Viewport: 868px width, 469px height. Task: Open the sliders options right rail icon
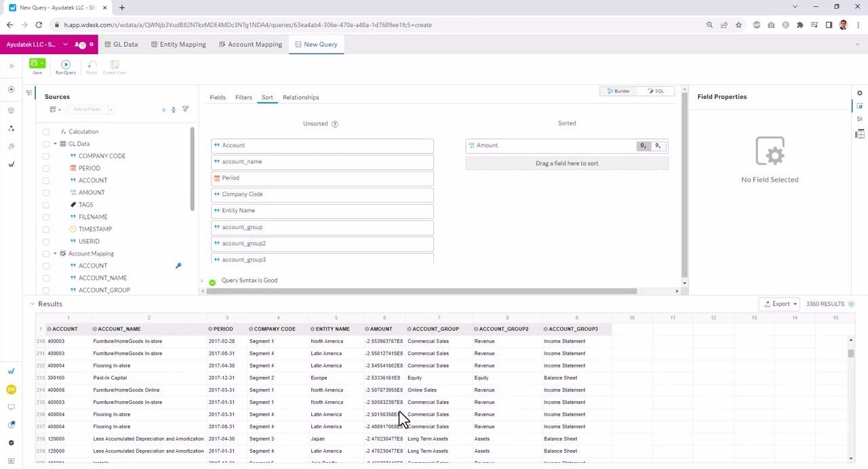(860, 119)
